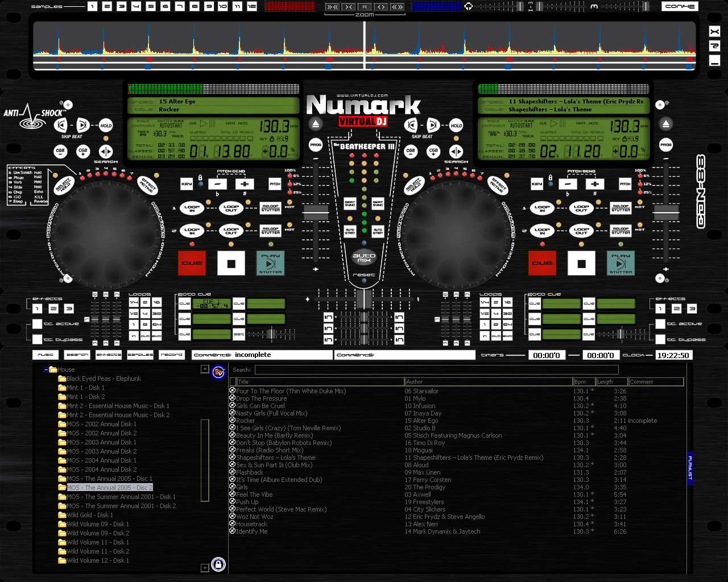
Task: Click the left deck Select Hold effect button
Action: (x=64, y=185)
